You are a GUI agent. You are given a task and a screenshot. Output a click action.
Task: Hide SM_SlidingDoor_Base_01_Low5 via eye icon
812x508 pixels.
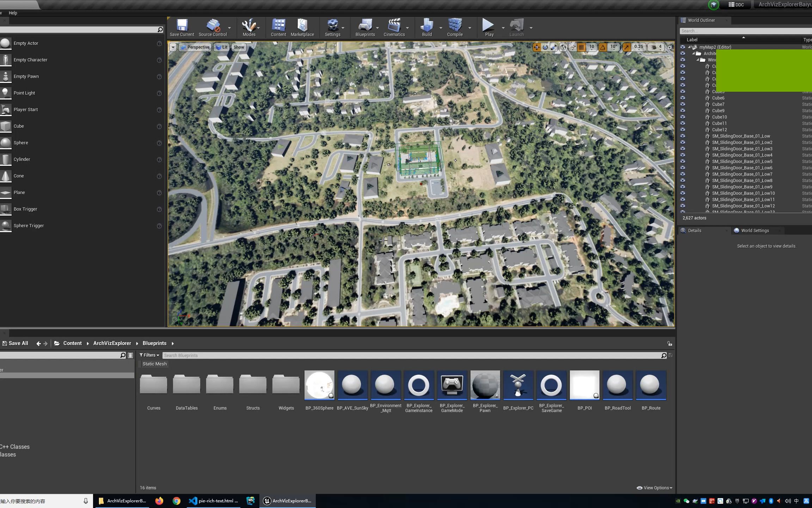click(683, 162)
